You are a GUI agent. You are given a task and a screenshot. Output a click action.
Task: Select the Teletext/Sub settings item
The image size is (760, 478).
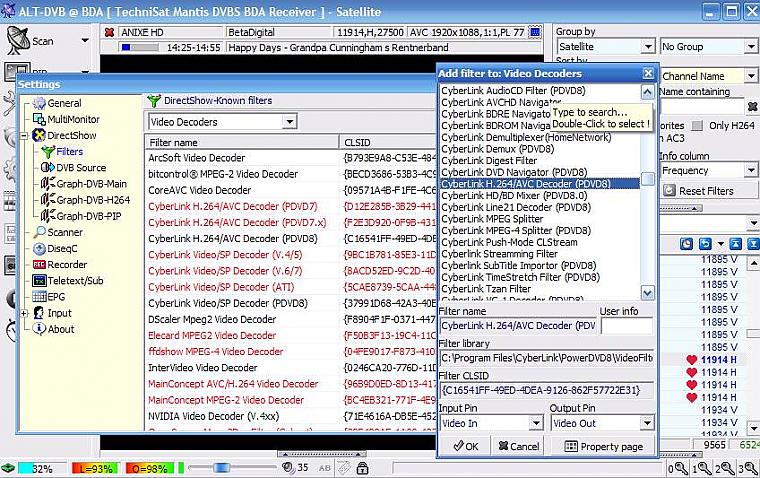point(75,280)
